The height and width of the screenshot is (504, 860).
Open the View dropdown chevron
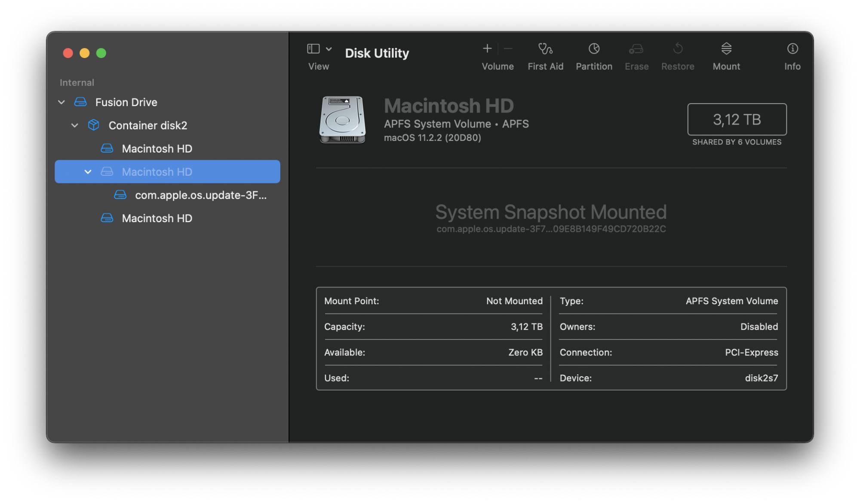click(329, 49)
